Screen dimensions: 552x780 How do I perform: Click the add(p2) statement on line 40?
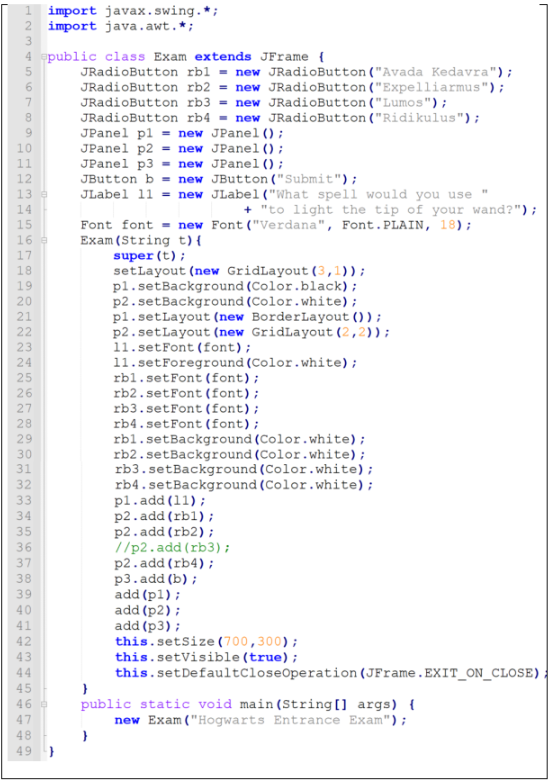pyautogui.click(x=148, y=610)
